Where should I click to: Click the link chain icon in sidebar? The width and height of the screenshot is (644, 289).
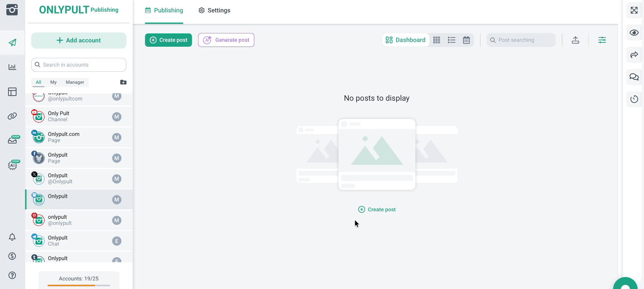(12, 116)
